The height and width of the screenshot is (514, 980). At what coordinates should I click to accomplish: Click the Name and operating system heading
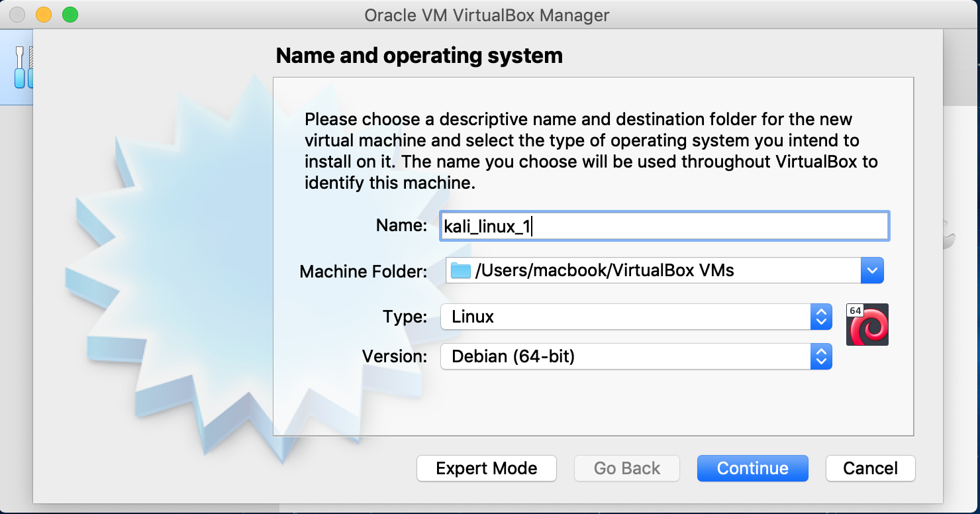[419, 56]
